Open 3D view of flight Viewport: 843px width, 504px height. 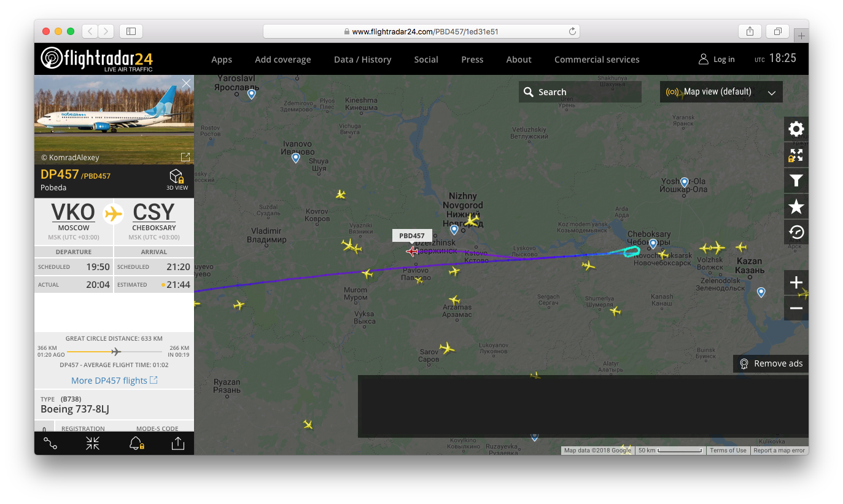tap(177, 179)
